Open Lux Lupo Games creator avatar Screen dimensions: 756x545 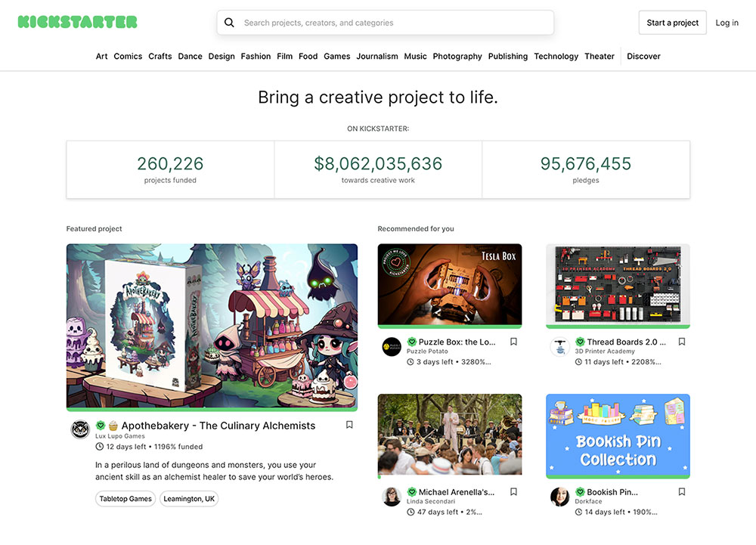[81, 429]
